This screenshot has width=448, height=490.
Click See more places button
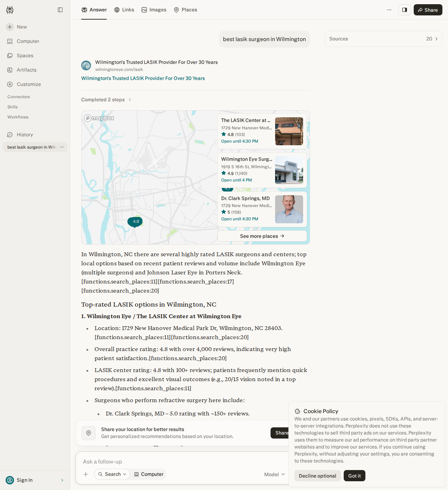click(x=262, y=236)
